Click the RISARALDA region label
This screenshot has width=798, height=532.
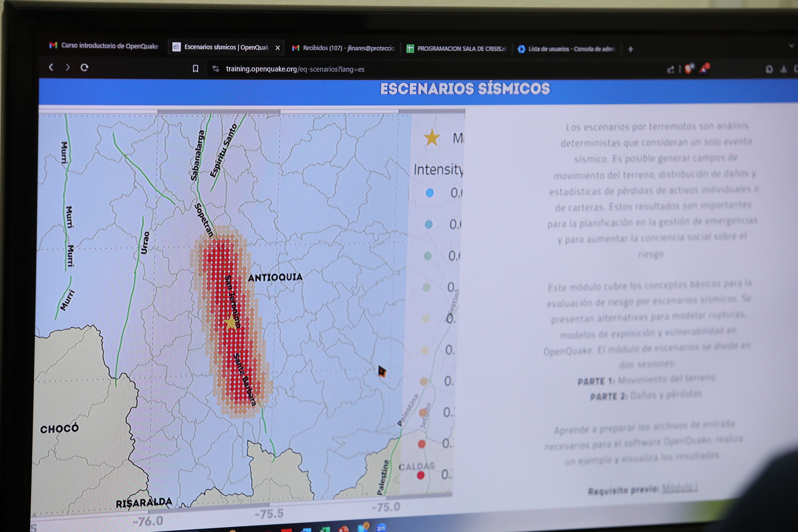144,503
